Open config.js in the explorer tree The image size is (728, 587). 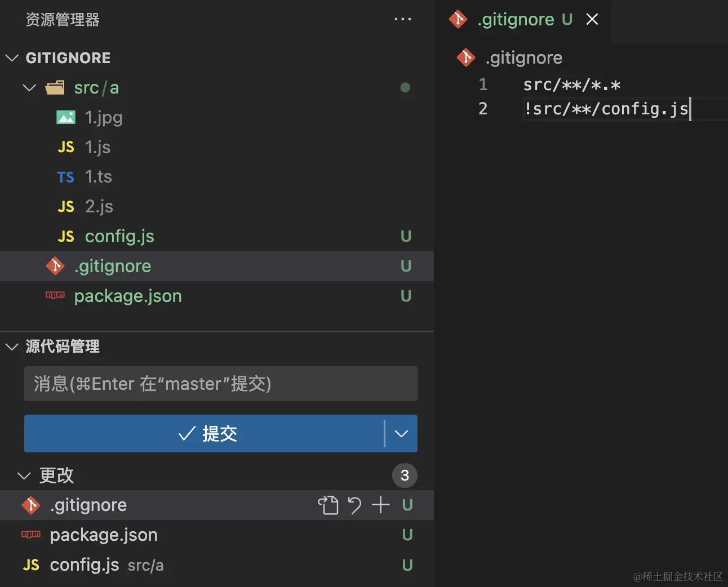[119, 236]
